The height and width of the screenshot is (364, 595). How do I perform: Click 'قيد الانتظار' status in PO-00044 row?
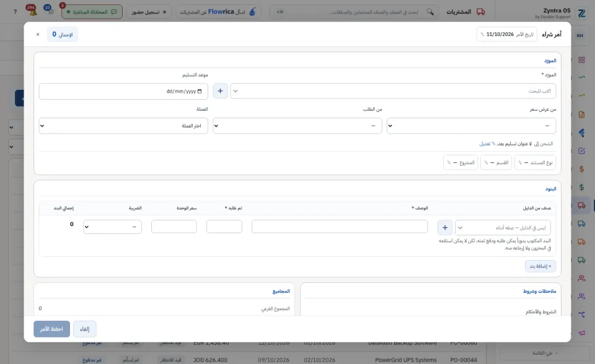pyautogui.click(x=170, y=360)
